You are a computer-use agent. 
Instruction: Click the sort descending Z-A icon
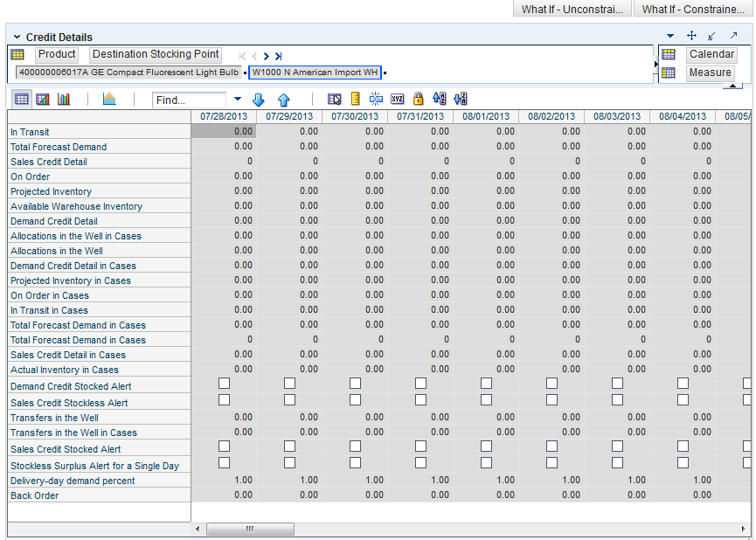(x=461, y=100)
